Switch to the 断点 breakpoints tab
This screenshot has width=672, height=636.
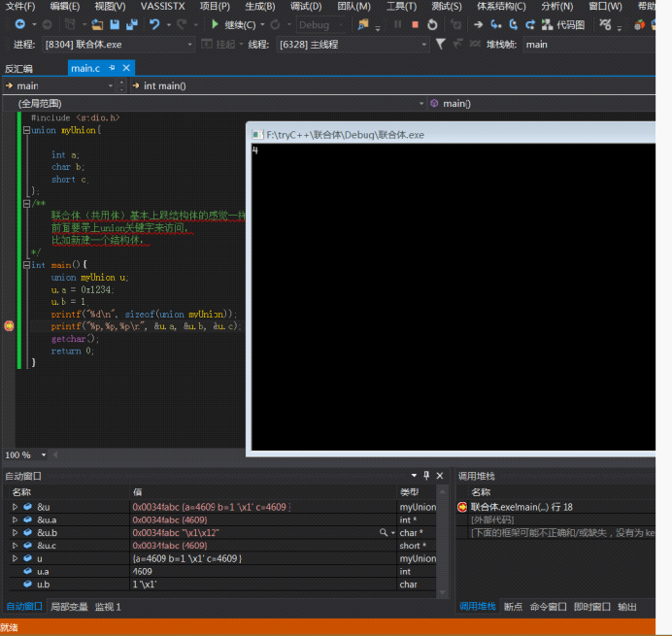513,607
